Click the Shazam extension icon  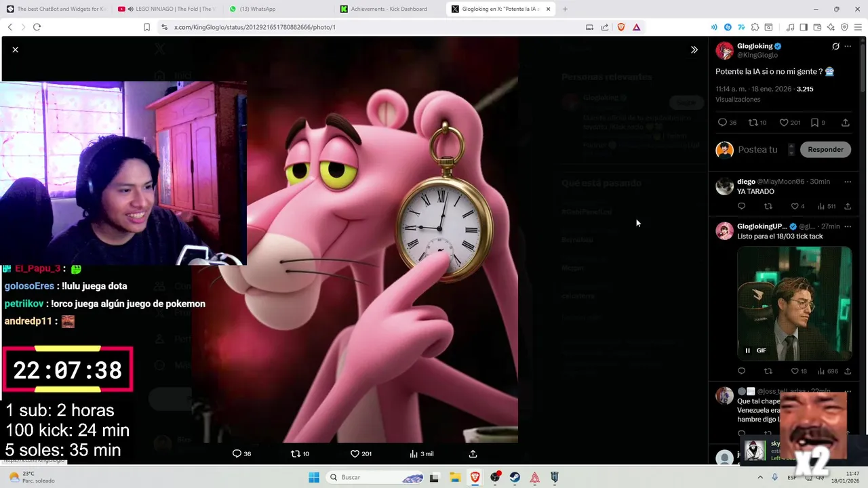pos(728,27)
